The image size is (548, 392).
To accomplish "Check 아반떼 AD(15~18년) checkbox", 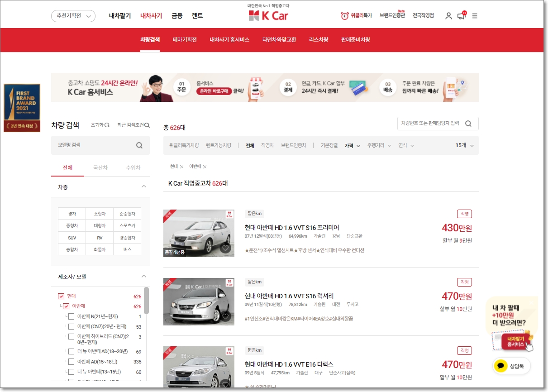I will click(x=71, y=362).
